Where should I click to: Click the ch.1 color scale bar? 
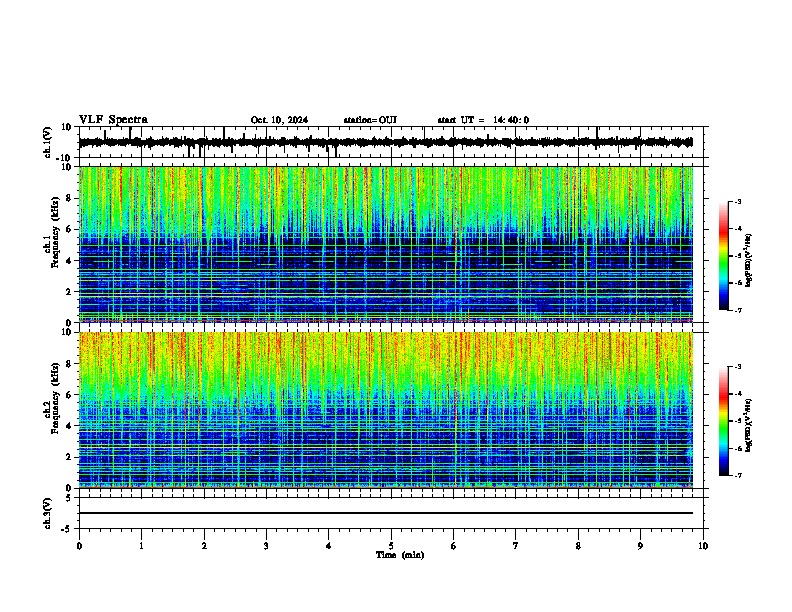pos(724,256)
